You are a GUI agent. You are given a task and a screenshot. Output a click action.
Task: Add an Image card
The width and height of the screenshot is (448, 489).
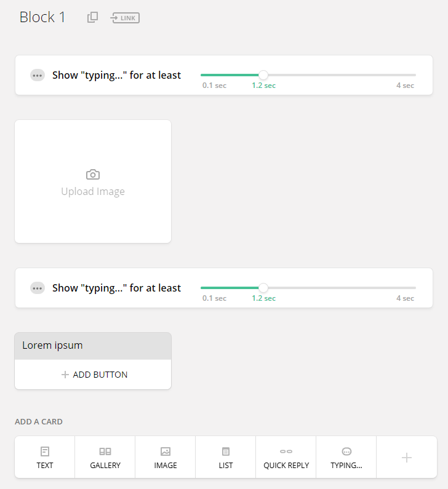(x=166, y=457)
